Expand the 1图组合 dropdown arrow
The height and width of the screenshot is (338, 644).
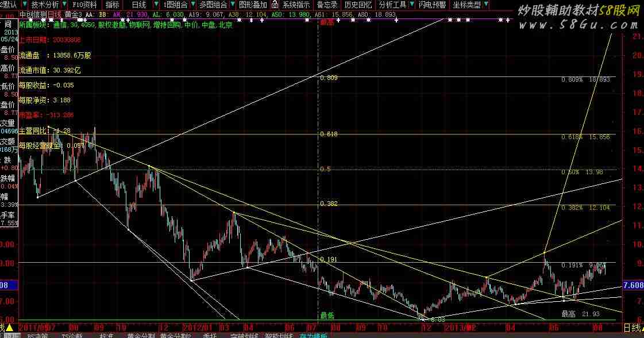[192, 5]
